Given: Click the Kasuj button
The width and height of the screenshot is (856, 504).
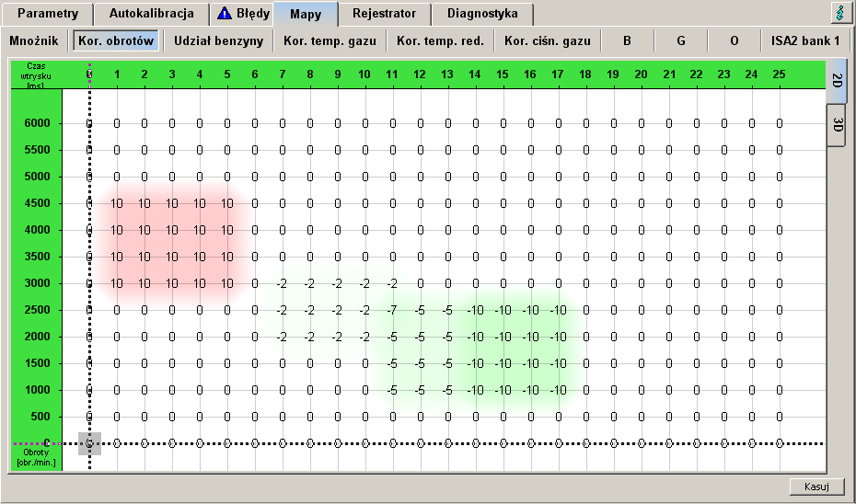Looking at the screenshot, I should [816, 487].
